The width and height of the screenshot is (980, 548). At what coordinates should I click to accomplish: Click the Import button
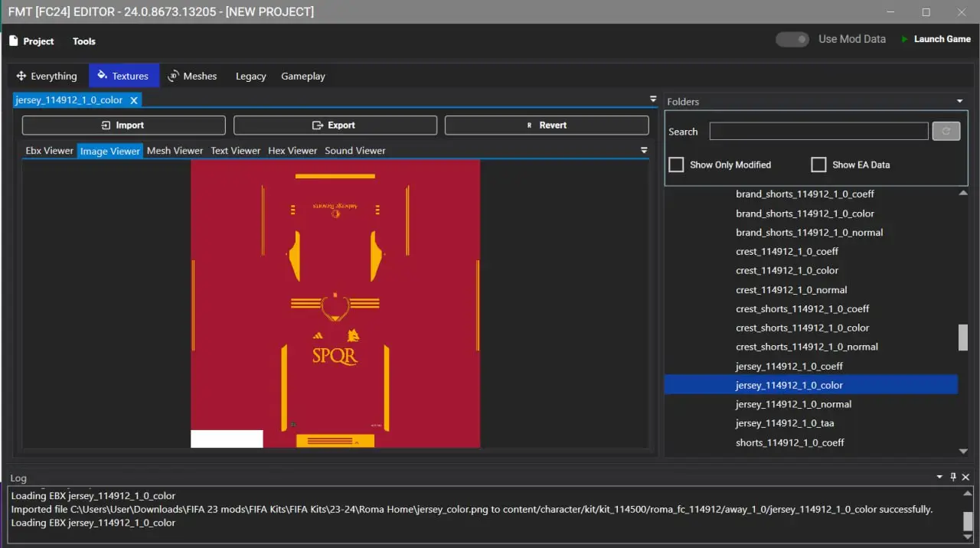124,126
